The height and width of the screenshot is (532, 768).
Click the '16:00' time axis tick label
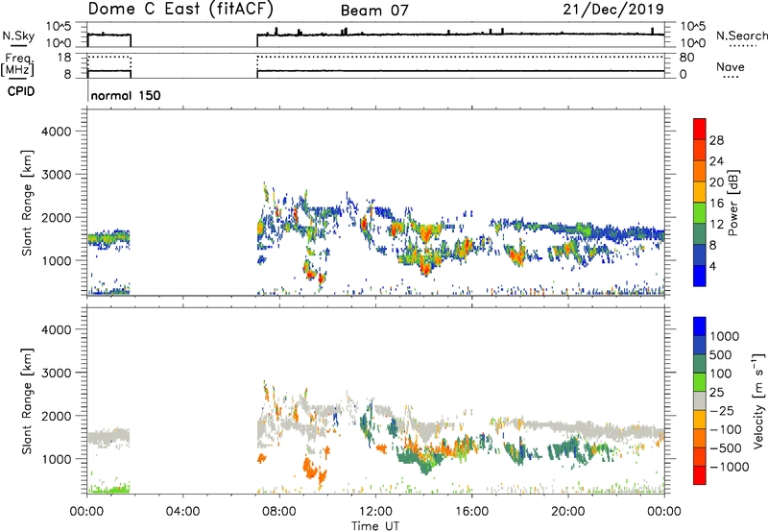[x=471, y=512]
